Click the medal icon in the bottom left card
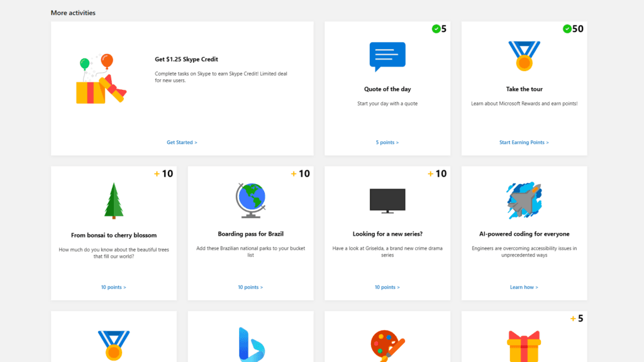The image size is (644, 362). pos(113,344)
